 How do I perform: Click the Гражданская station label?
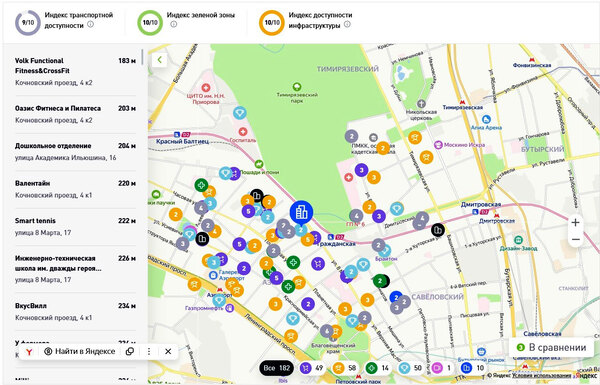(x=336, y=244)
